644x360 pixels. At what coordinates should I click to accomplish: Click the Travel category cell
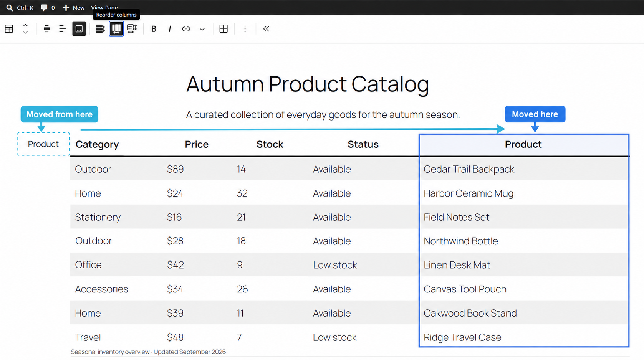pyautogui.click(x=88, y=337)
